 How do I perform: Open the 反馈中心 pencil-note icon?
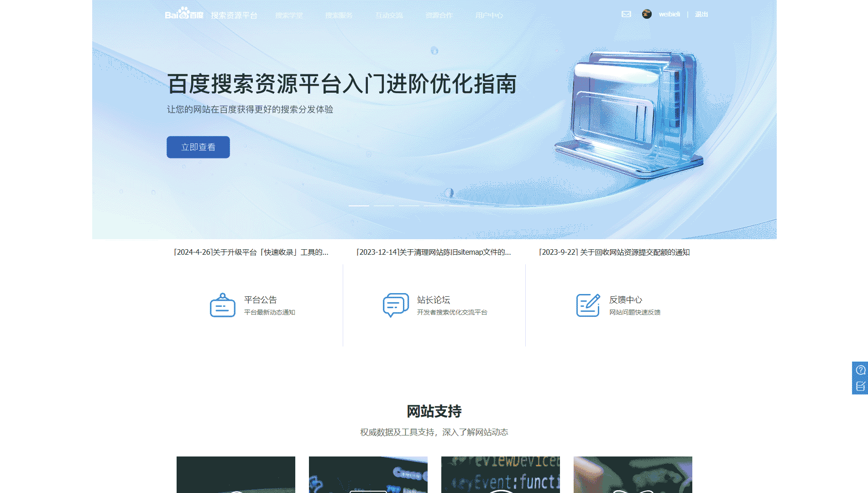pos(588,305)
